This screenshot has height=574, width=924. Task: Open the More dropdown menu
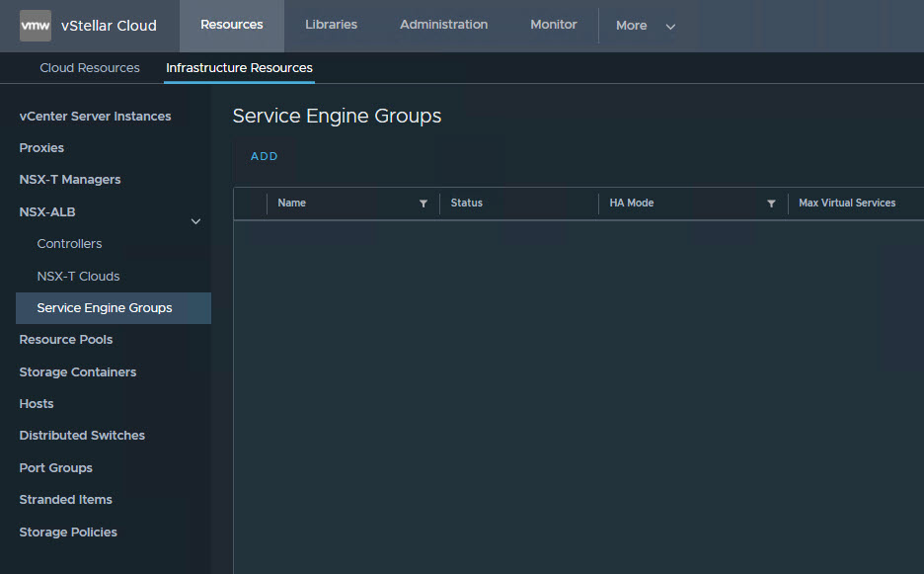(645, 26)
